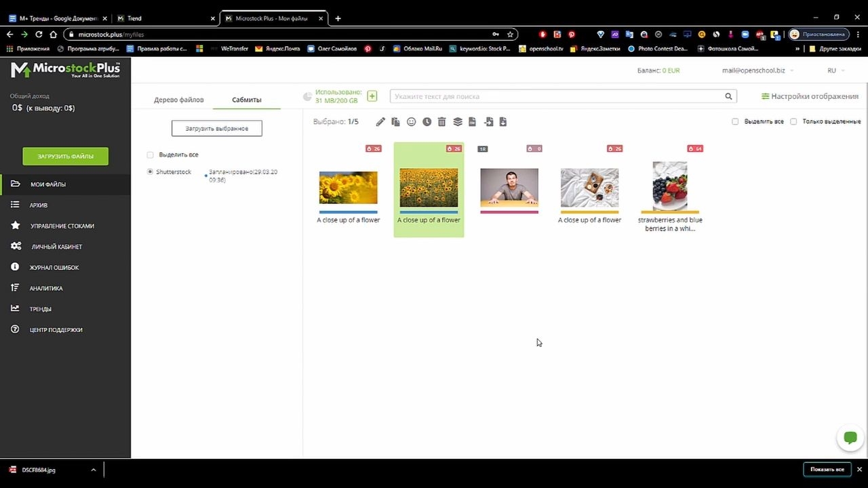Click the password key icon in address bar
The height and width of the screenshot is (488, 868).
496,35
